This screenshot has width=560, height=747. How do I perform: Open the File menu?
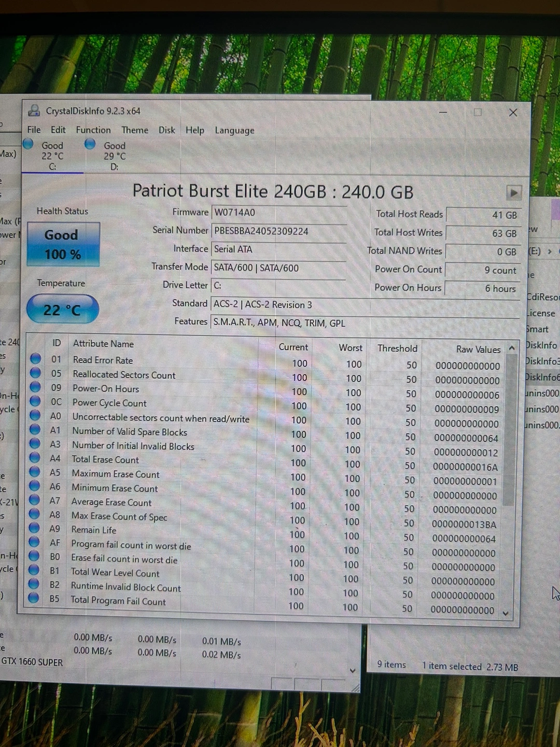point(34,130)
